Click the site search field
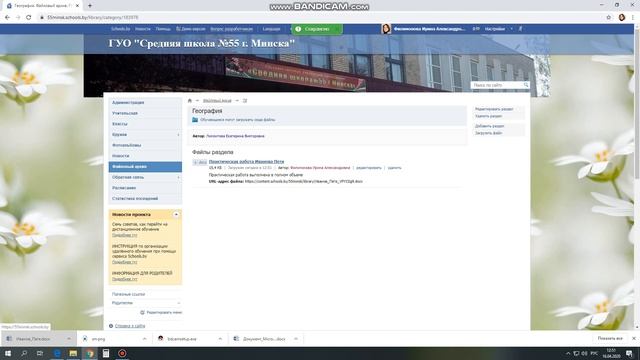 click(497, 85)
